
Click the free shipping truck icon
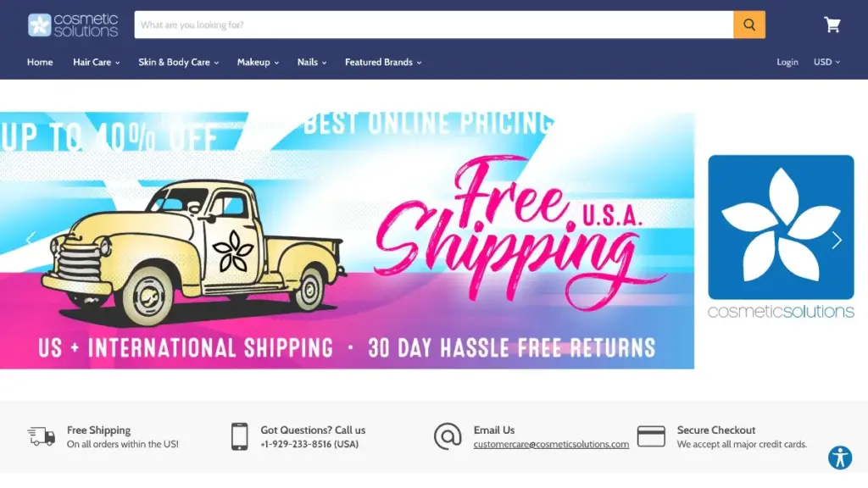click(x=42, y=436)
